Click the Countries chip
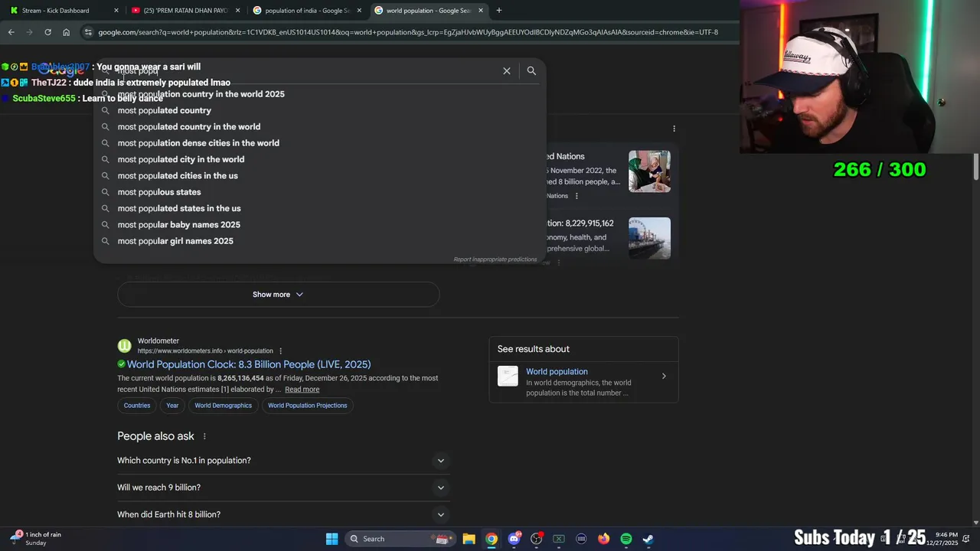980x551 pixels. click(137, 406)
